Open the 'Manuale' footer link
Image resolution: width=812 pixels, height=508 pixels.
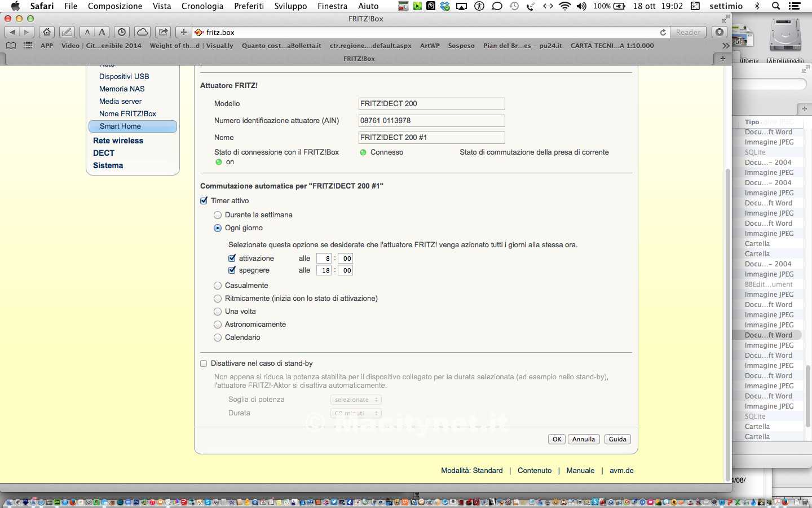tap(580, 470)
